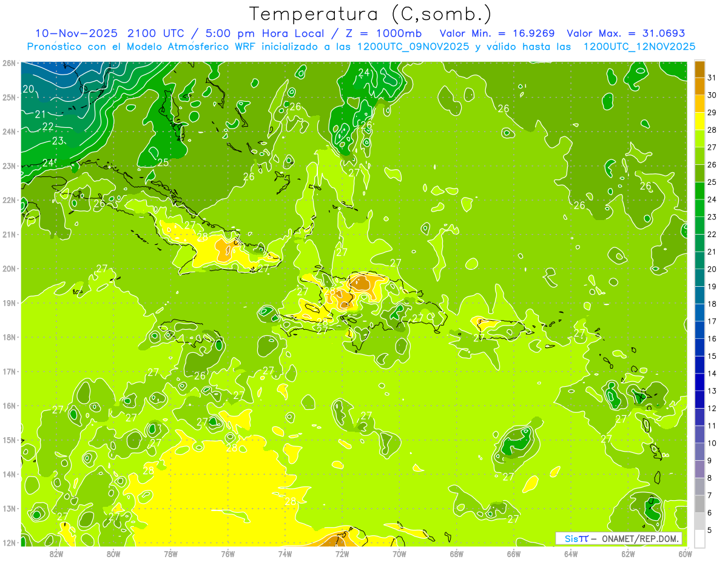Click the colorbar scale label "16"
This screenshot has height=562, width=728.
[712, 338]
